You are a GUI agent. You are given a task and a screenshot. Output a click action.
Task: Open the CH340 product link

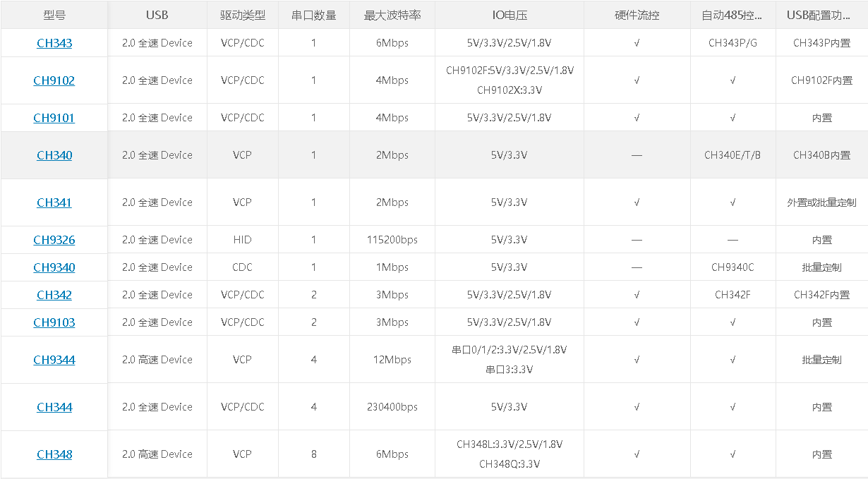54,155
